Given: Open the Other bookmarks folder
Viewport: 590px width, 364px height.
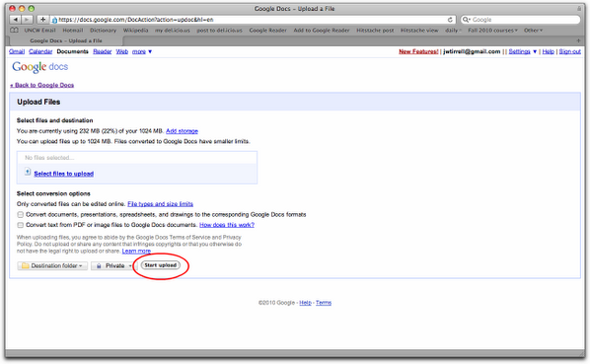Looking at the screenshot, I should tap(533, 30).
